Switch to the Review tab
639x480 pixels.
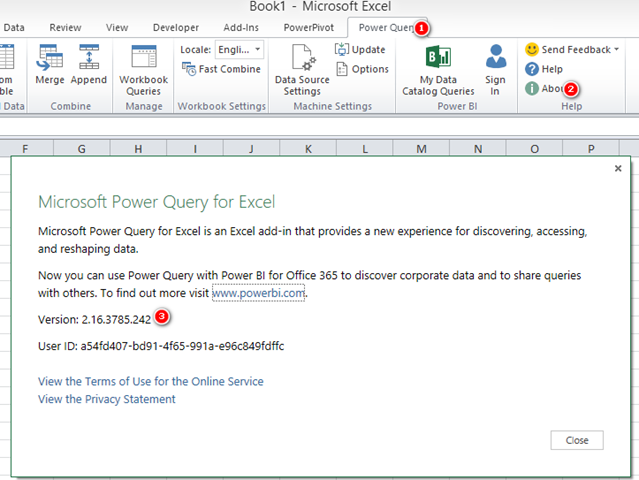pyautogui.click(x=65, y=28)
